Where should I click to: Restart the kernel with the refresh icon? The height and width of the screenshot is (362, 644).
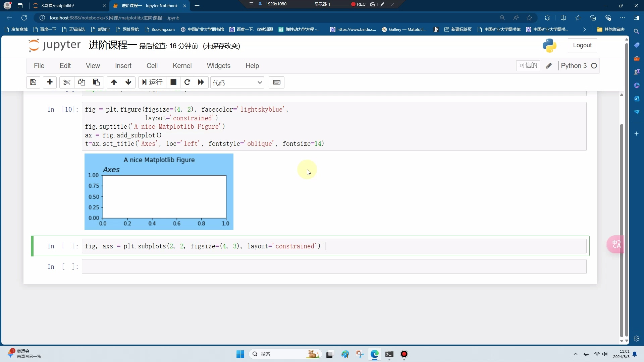[187, 82]
